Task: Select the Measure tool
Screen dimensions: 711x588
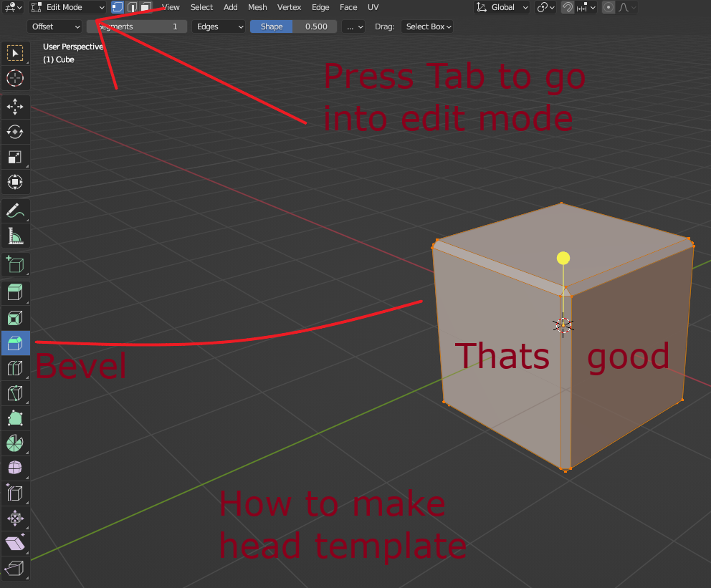Action: tap(15, 236)
